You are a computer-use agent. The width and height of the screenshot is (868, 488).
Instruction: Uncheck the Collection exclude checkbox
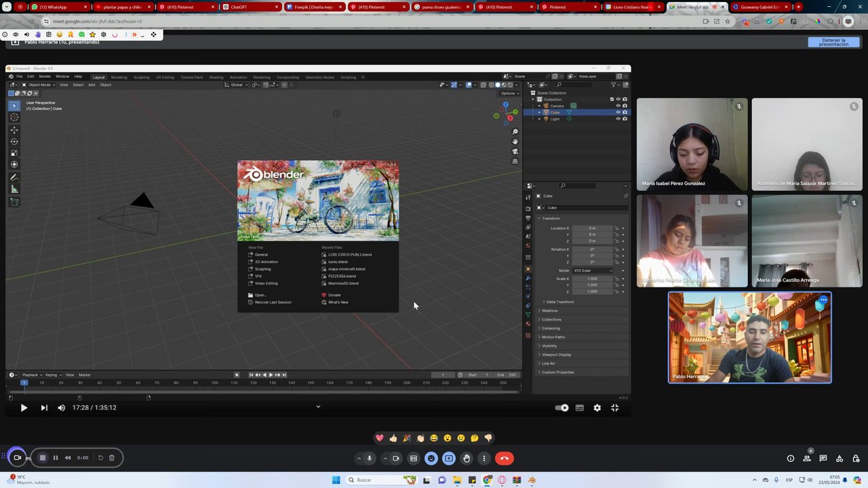pyautogui.click(x=612, y=99)
